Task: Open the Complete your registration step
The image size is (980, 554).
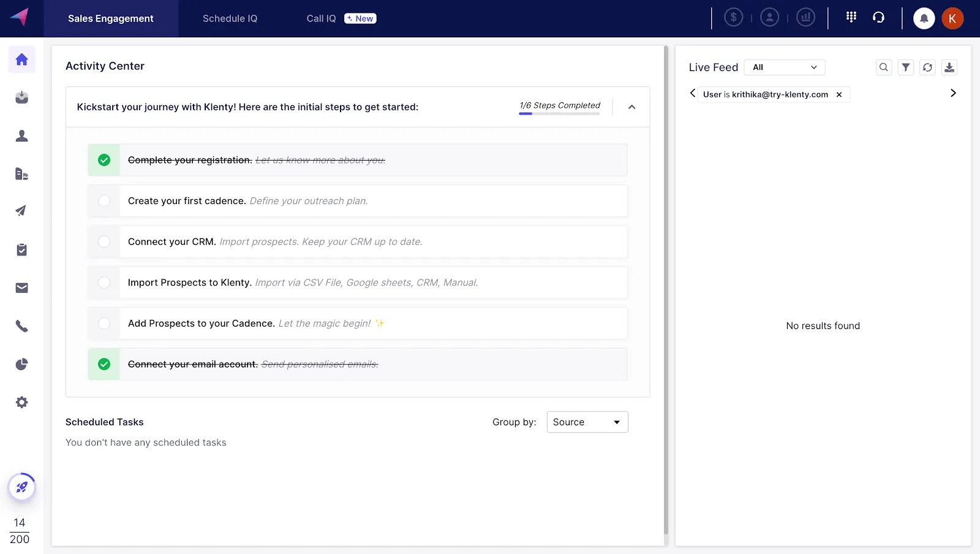Action: pyautogui.click(x=358, y=160)
